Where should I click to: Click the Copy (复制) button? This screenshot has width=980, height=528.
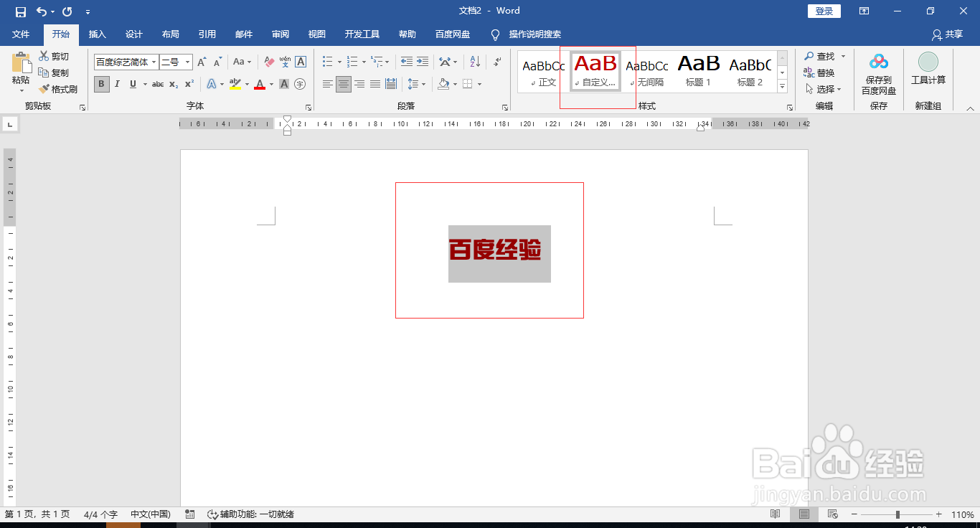[x=55, y=73]
